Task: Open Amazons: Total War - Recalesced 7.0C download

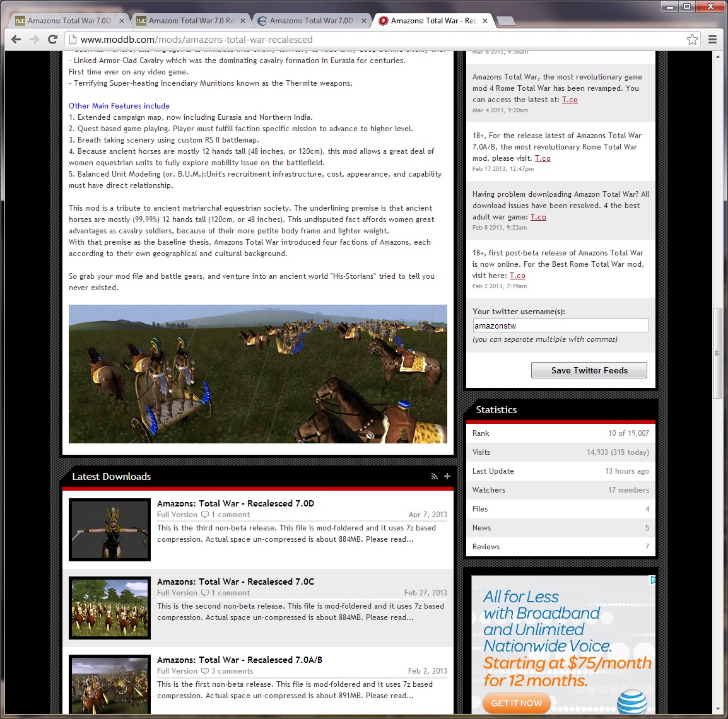Action: pos(235,581)
